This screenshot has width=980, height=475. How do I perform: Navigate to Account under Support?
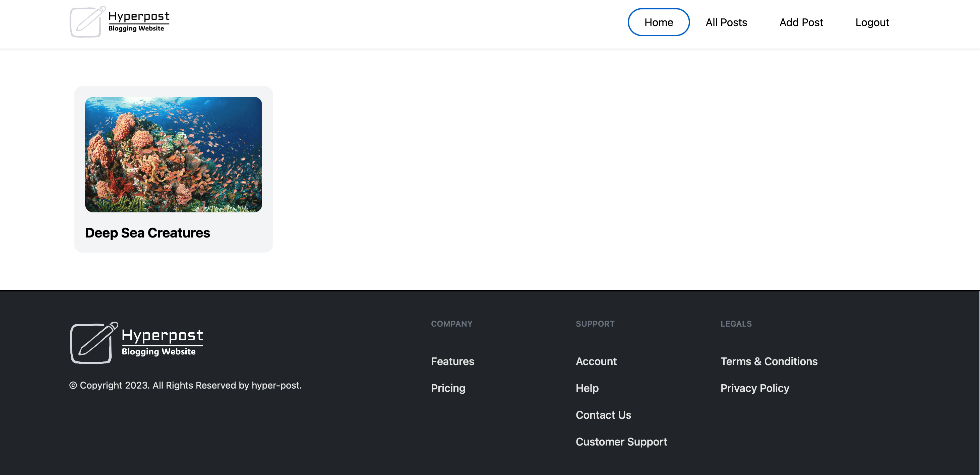tap(596, 361)
